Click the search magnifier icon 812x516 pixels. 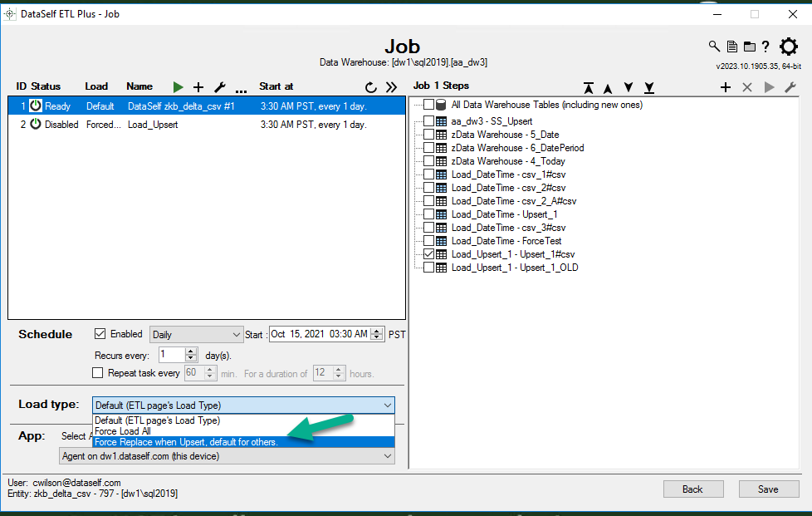coord(714,47)
